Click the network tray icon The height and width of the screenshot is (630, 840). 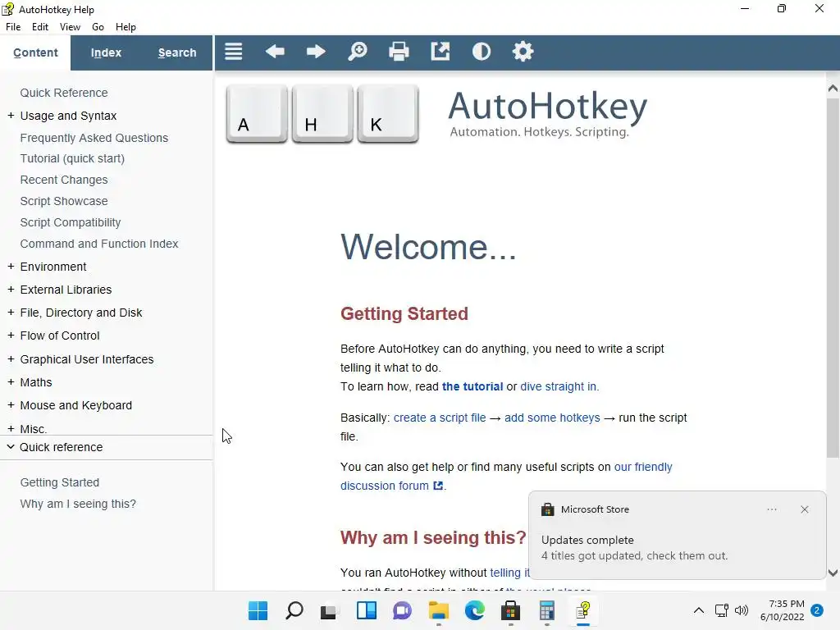coord(721,610)
